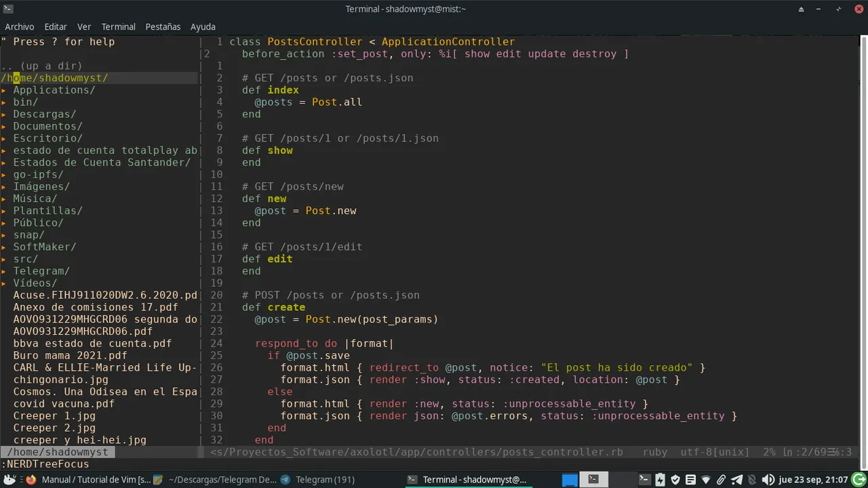
Task: Click the 'utf-8[unix]' status line entry
Action: click(x=715, y=452)
